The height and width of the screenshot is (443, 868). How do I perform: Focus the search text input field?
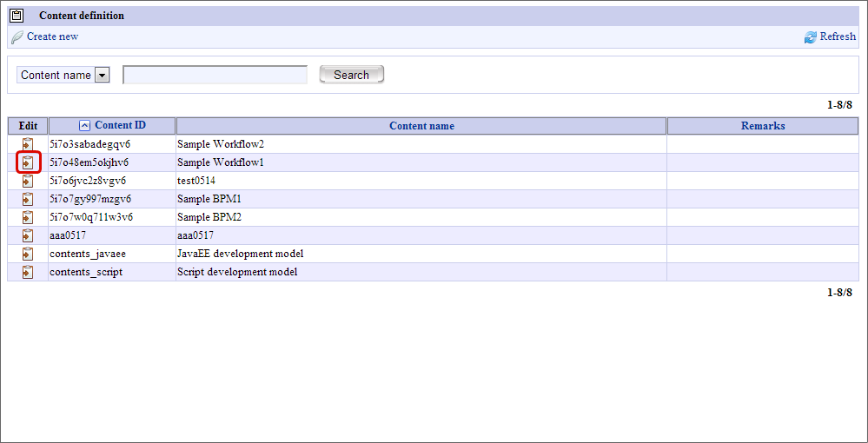(215, 75)
